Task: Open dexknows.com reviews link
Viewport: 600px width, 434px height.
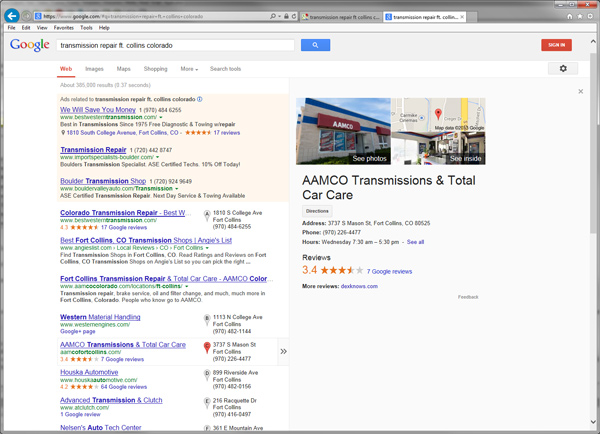Action: click(359, 286)
